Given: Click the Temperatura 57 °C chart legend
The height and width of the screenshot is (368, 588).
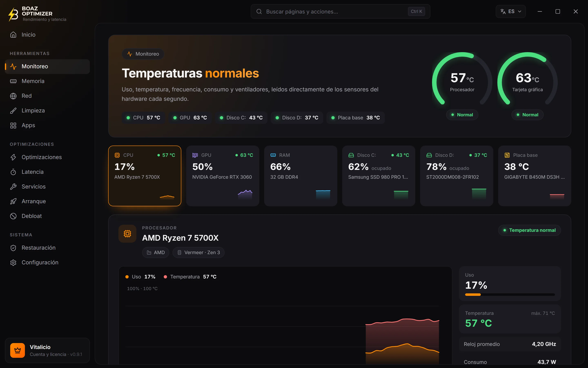Looking at the screenshot, I should pyautogui.click(x=190, y=277).
